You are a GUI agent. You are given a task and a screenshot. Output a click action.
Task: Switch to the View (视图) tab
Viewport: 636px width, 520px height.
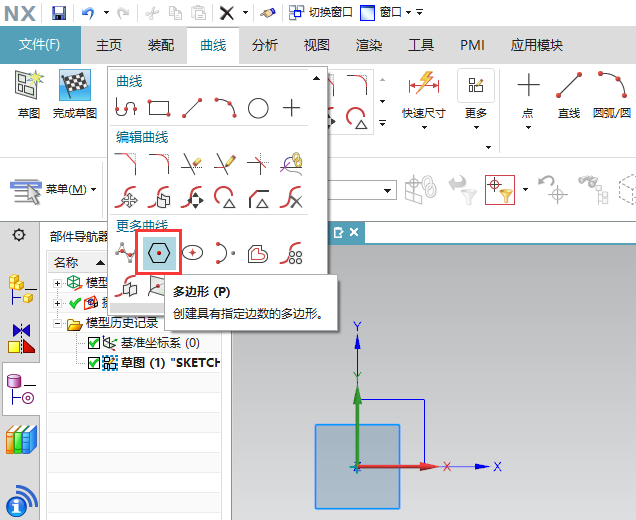tap(316, 45)
